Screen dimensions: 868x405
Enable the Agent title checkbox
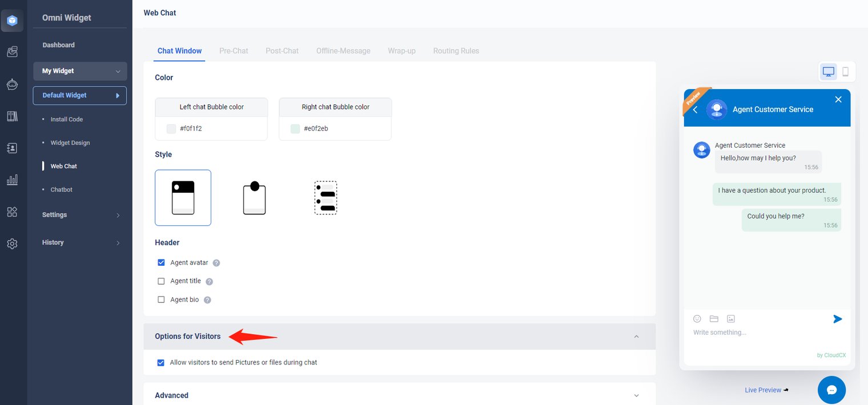tap(161, 281)
